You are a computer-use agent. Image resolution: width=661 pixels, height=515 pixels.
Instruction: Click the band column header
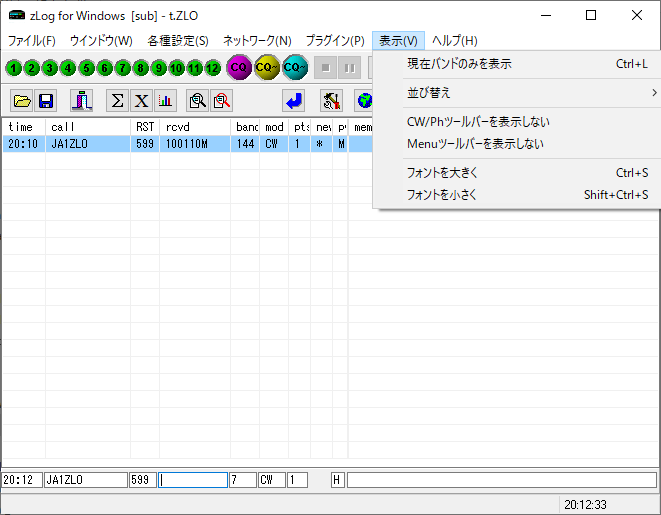point(245,127)
